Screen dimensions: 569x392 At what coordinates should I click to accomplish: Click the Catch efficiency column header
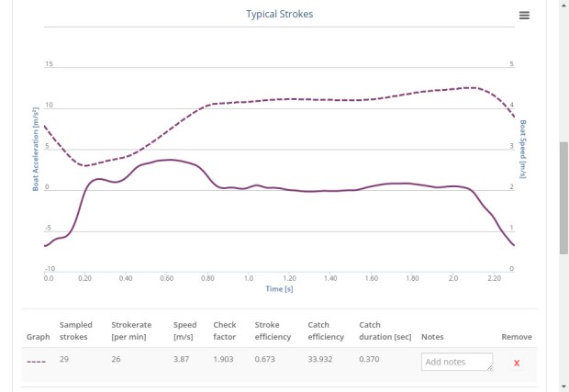[x=326, y=330]
